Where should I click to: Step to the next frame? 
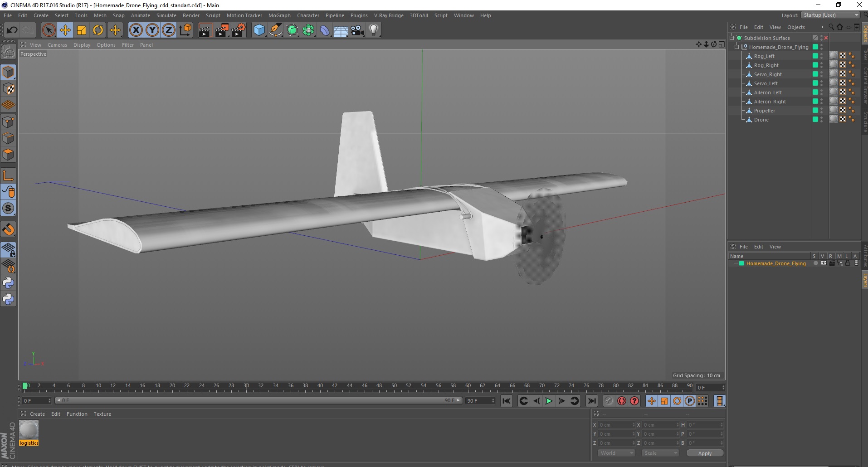tap(561, 401)
